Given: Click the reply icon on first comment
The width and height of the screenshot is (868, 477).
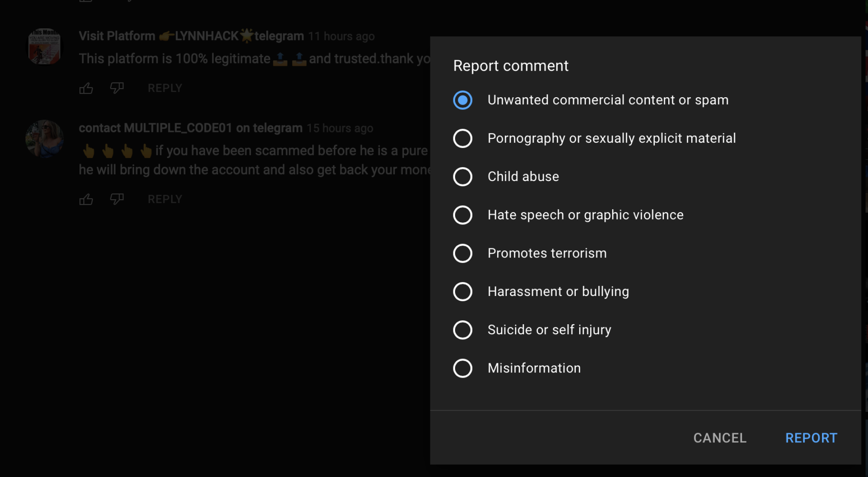Looking at the screenshot, I should (x=165, y=88).
